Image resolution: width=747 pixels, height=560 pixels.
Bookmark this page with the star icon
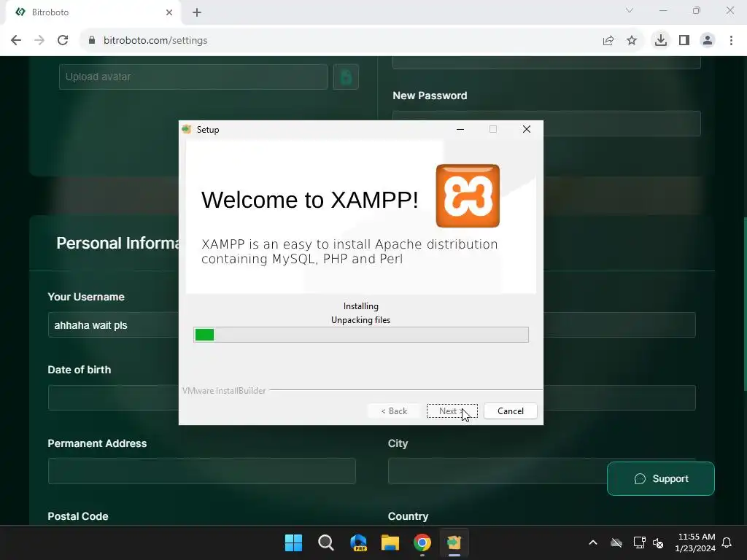click(x=632, y=41)
